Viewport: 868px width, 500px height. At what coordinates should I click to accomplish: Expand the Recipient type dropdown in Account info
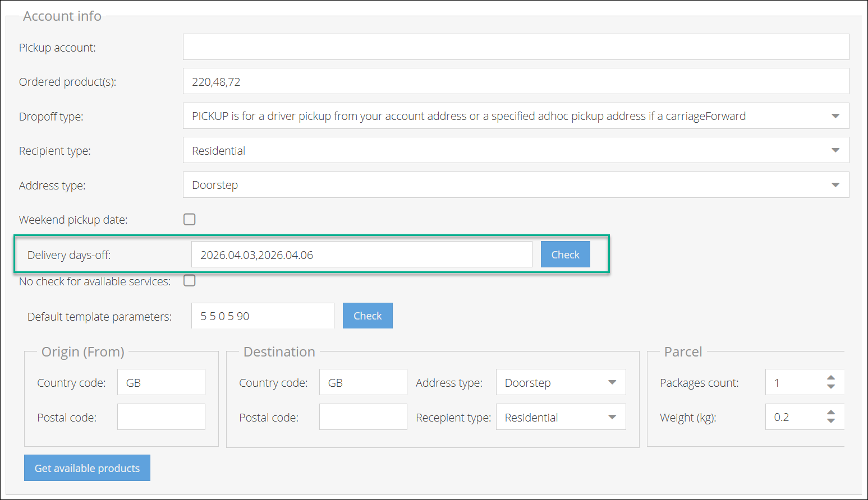tap(515, 150)
